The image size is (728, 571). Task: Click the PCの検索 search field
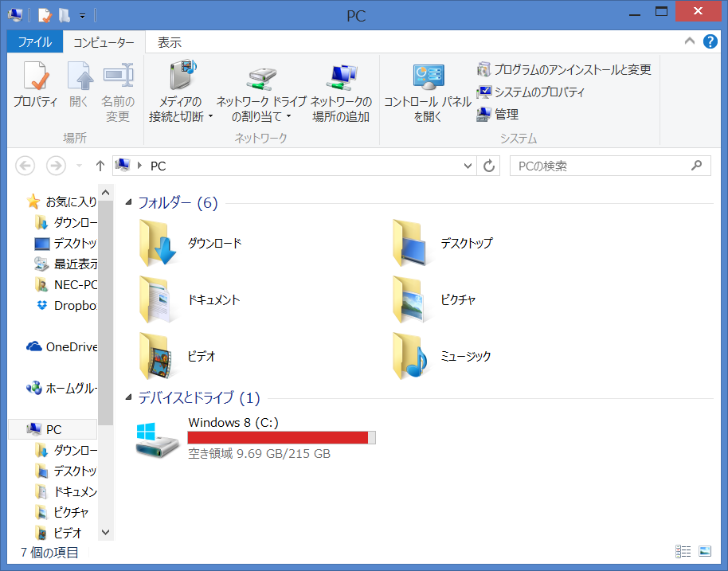(x=601, y=166)
